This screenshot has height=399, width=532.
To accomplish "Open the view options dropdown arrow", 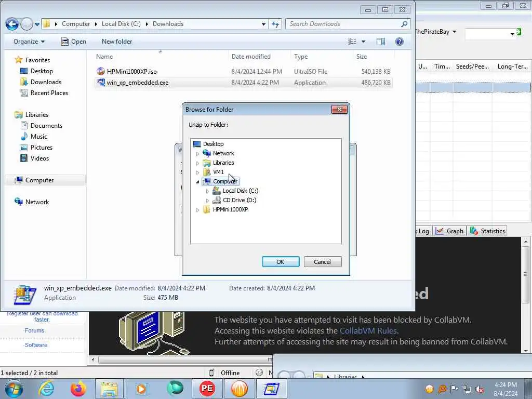I will (x=363, y=42).
